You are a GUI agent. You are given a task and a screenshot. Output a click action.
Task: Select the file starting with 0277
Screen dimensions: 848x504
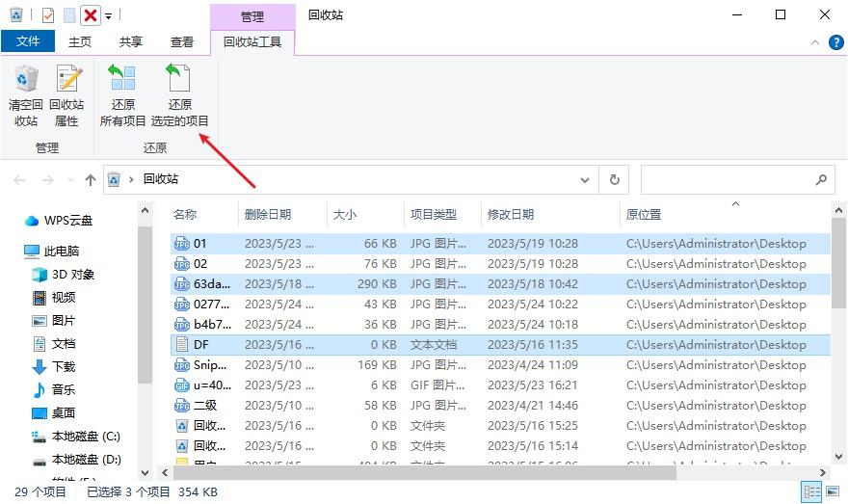500,305
